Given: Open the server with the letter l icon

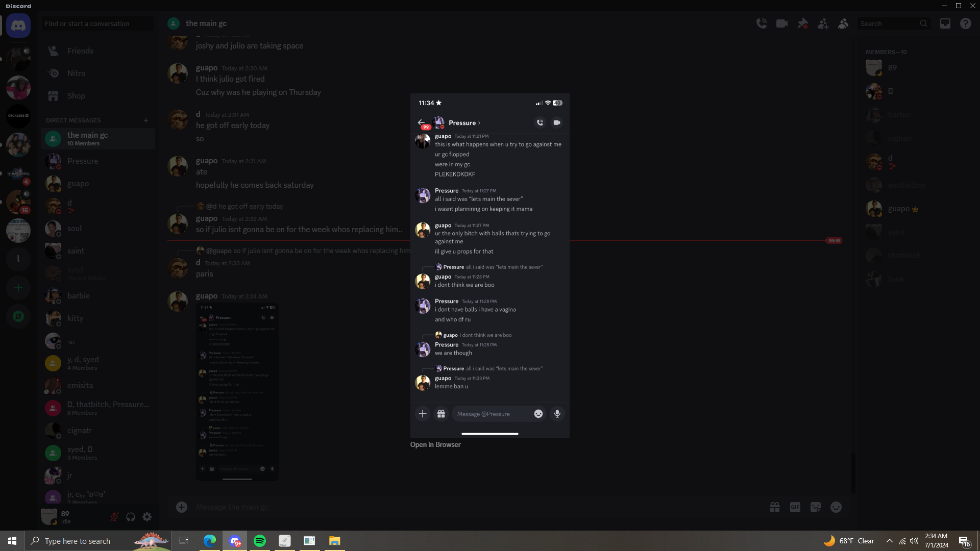Looking at the screenshot, I should pos(18,259).
